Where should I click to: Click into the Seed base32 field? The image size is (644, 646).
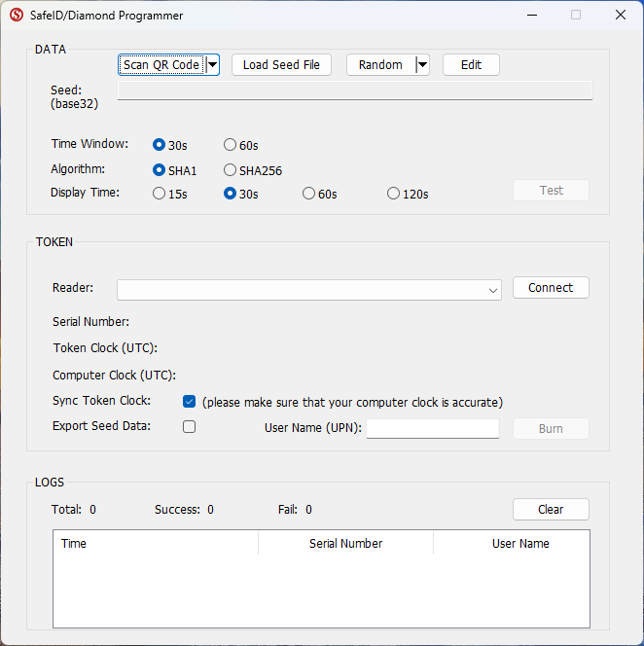click(354, 90)
